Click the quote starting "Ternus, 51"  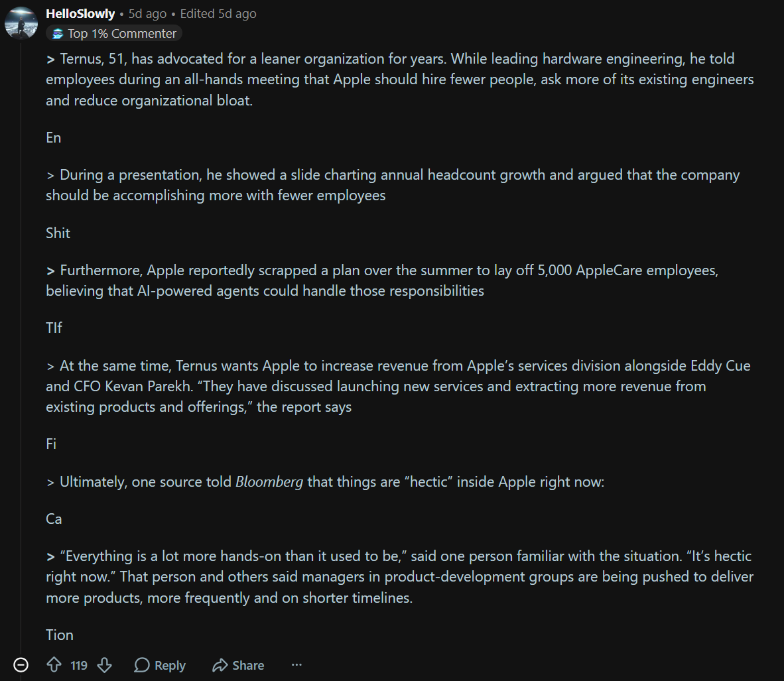[400, 80]
